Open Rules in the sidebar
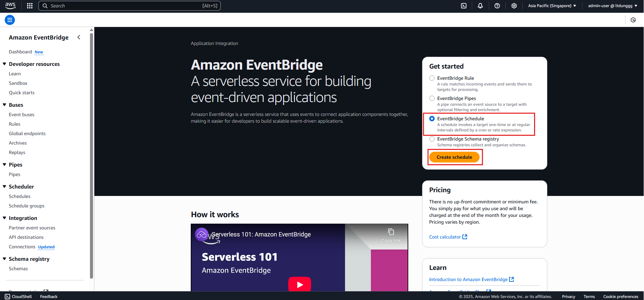This screenshot has width=644, height=300. click(15, 124)
